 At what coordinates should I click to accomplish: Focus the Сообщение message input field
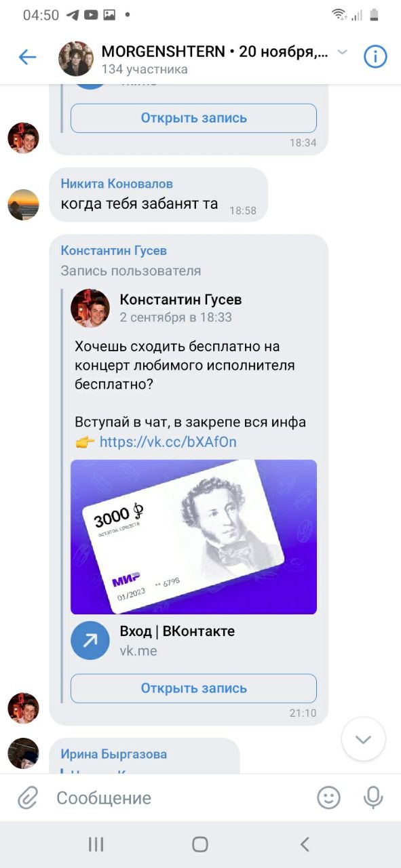180,798
